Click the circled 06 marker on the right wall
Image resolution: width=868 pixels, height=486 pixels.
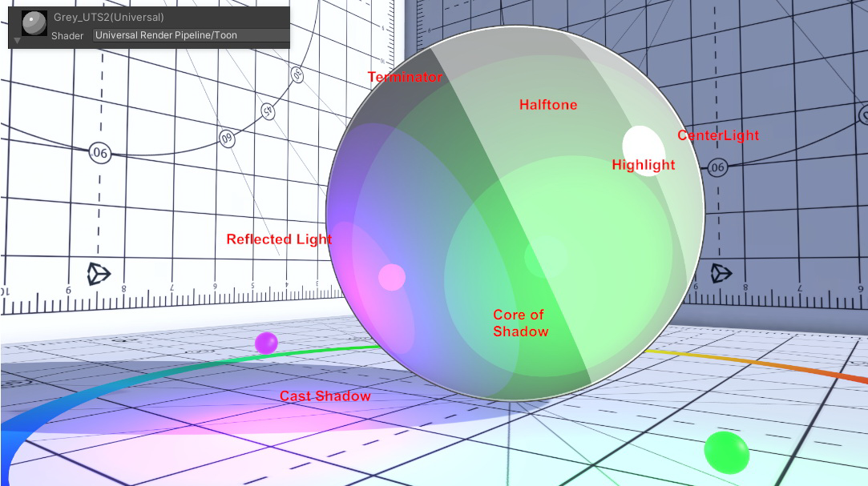coord(718,168)
